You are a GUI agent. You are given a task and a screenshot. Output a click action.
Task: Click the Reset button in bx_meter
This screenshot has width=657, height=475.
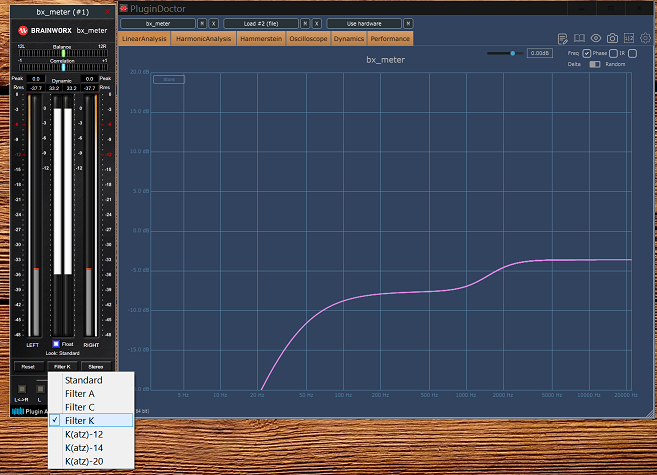click(x=28, y=367)
